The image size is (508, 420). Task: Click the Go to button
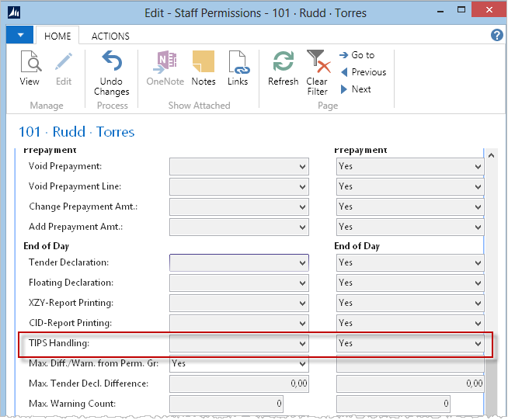click(357, 55)
